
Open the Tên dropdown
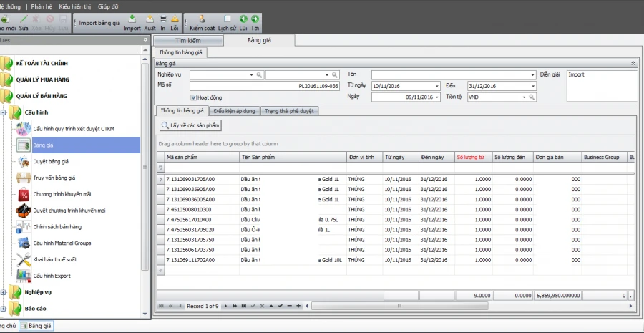[533, 75]
